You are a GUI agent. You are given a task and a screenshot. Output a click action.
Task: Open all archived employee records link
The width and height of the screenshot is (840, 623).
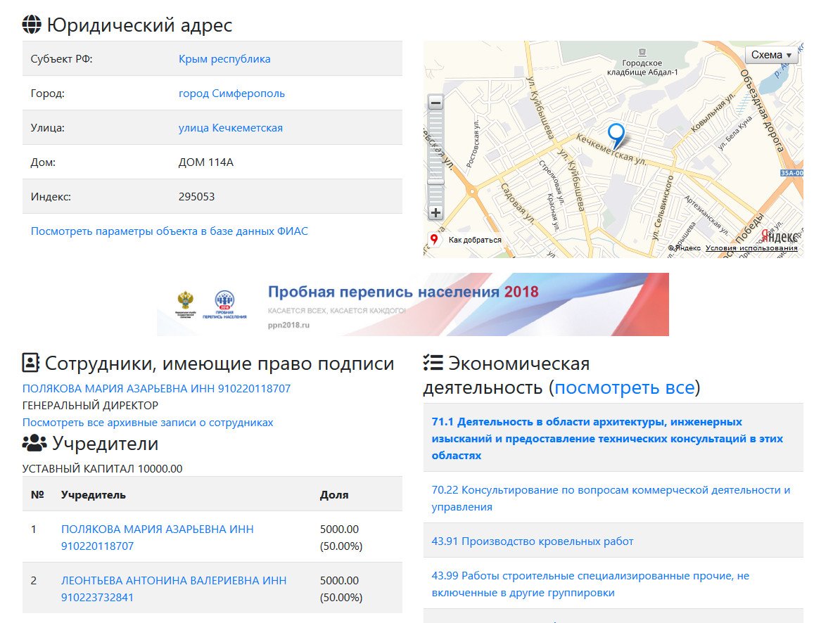click(x=148, y=423)
